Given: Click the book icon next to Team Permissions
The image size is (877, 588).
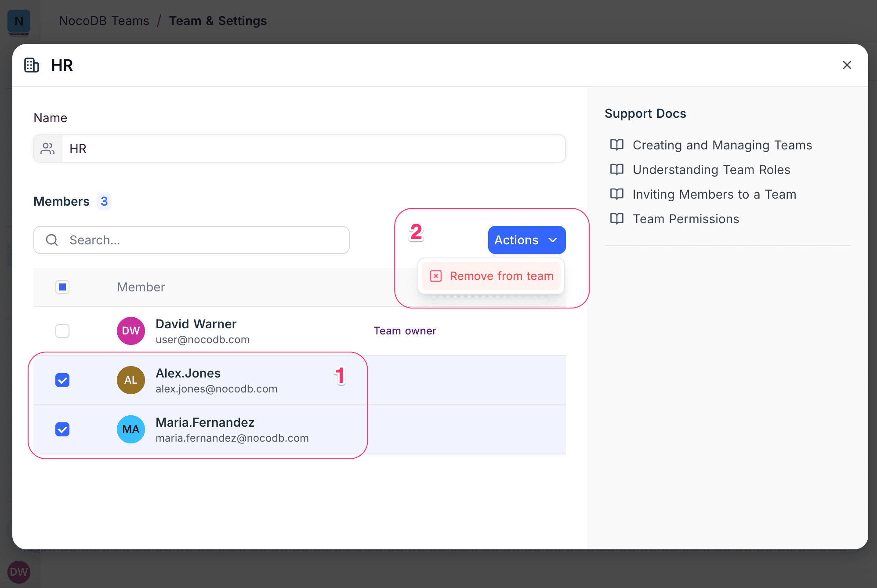Looking at the screenshot, I should coord(617,218).
